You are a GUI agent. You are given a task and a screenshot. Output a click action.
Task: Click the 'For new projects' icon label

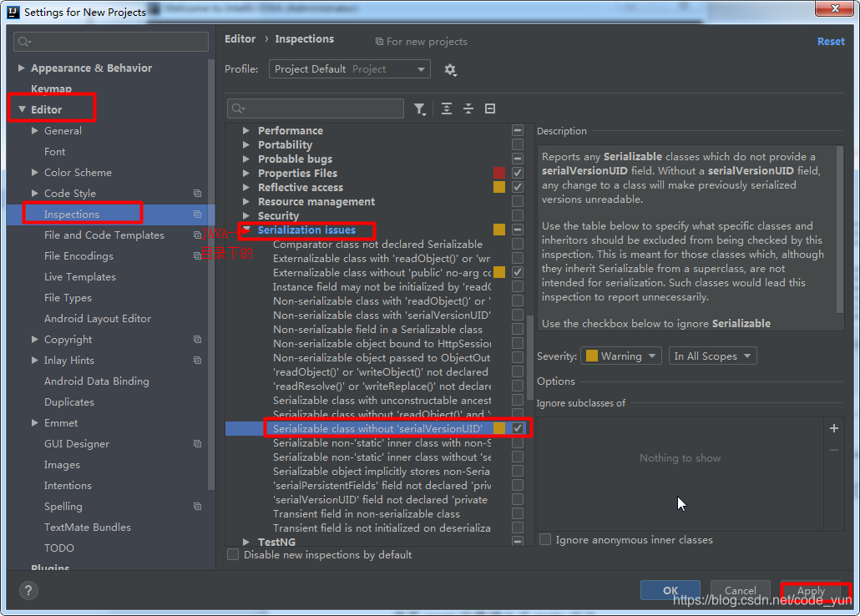(421, 42)
